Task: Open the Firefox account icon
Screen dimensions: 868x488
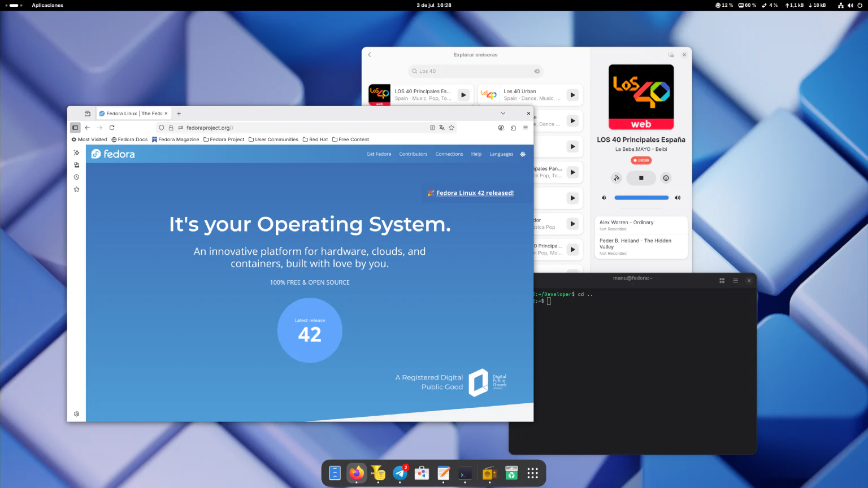Action: (501, 128)
